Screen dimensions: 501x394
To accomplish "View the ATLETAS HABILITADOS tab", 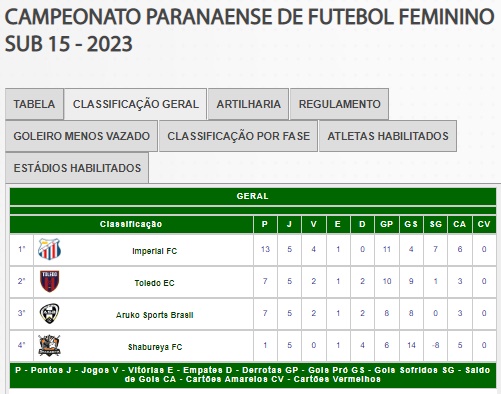I will 388,136.
